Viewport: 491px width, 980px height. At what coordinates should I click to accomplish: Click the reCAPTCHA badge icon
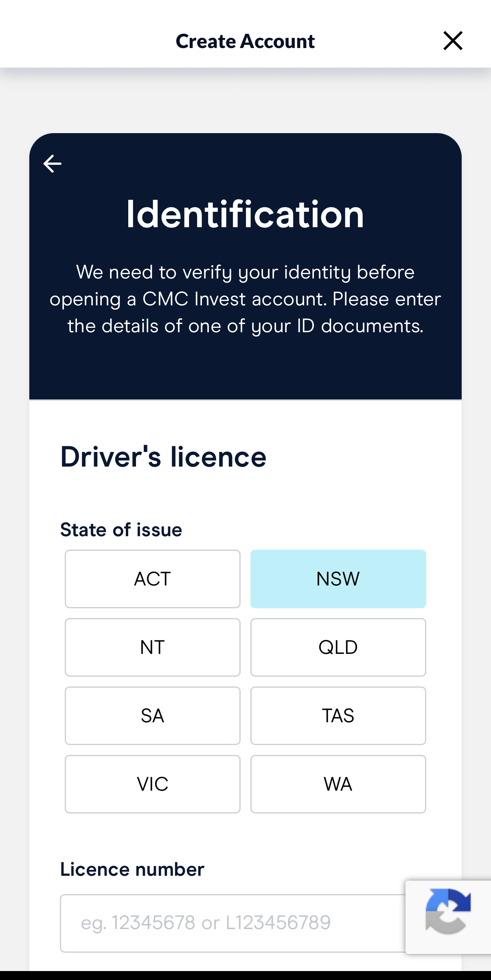(448, 911)
